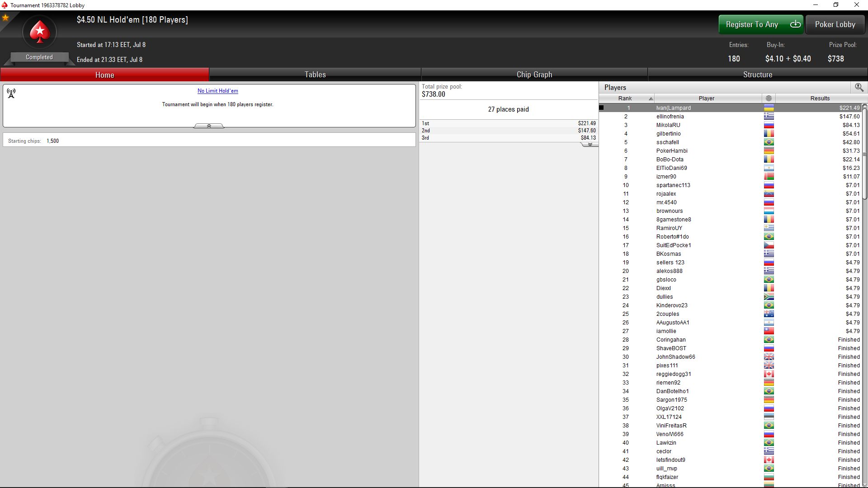Click the tournament window title icon
The width and height of the screenshot is (868, 488).
[5, 5]
